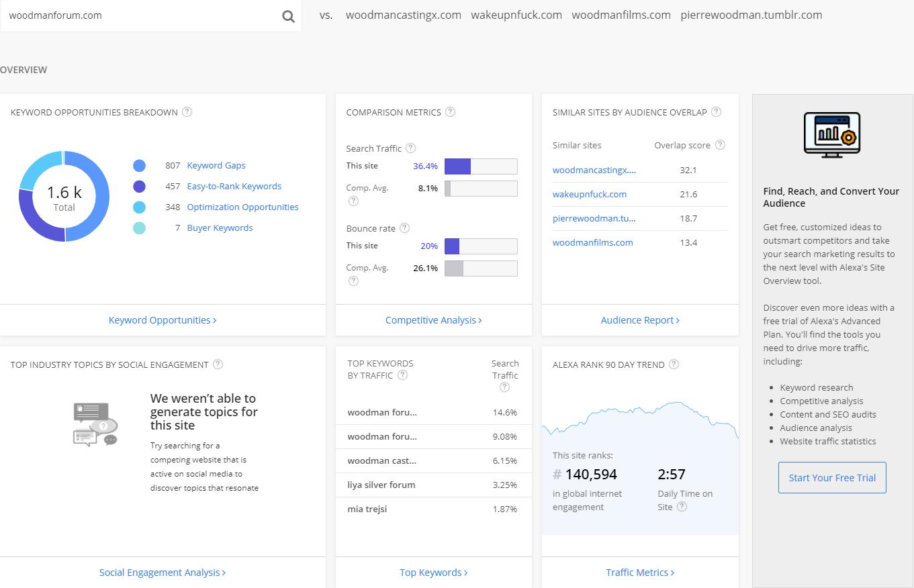Show help for Alexa Rank 90 Day Trend

pyautogui.click(x=674, y=364)
